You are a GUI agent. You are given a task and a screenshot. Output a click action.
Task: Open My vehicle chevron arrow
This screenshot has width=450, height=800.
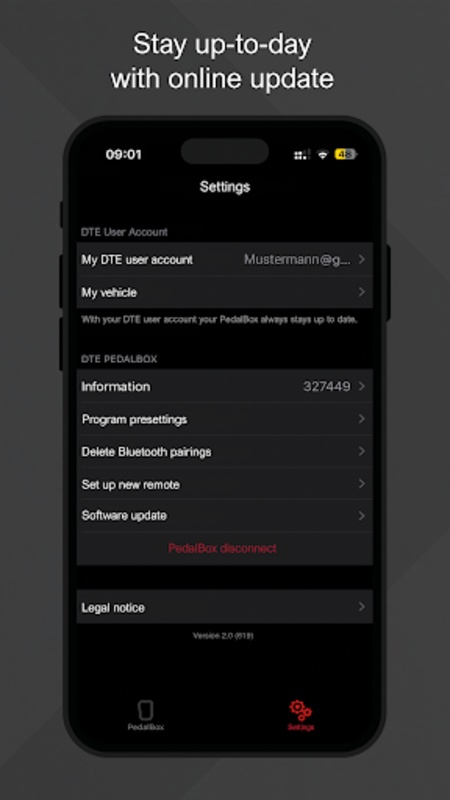(x=362, y=292)
